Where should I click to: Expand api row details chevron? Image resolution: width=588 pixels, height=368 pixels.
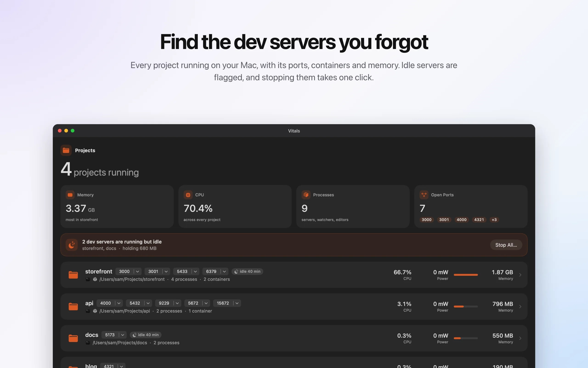click(x=520, y=306)
